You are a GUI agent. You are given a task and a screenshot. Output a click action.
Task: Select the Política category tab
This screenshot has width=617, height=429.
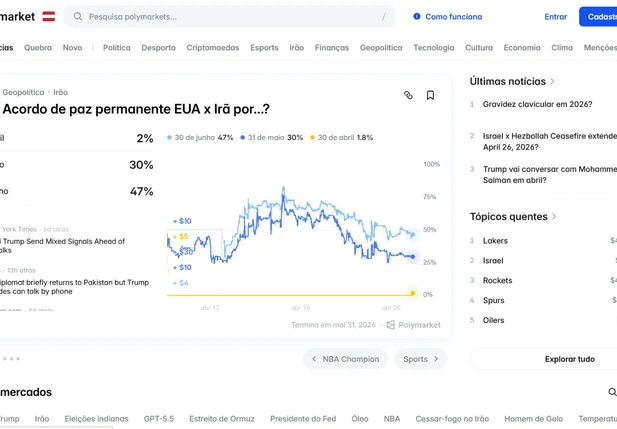[x=116, y=48]
